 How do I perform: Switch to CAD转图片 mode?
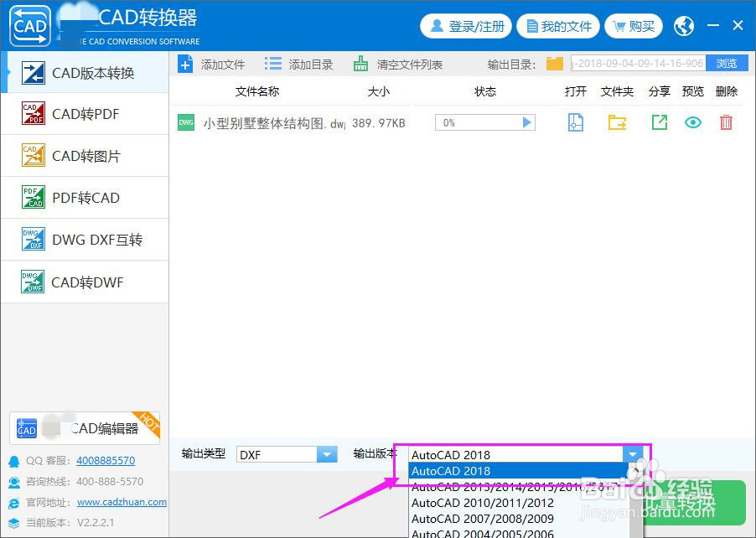coord(85,156)
